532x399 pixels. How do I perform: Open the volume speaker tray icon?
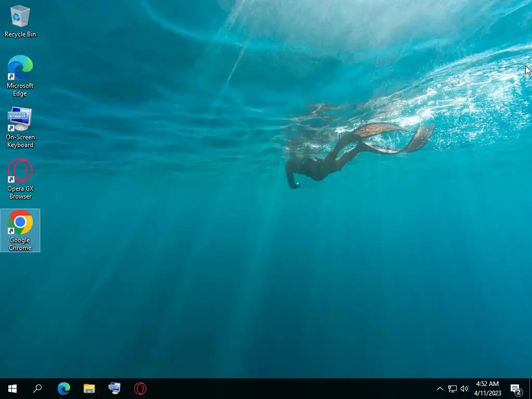[x=464, y=389]
